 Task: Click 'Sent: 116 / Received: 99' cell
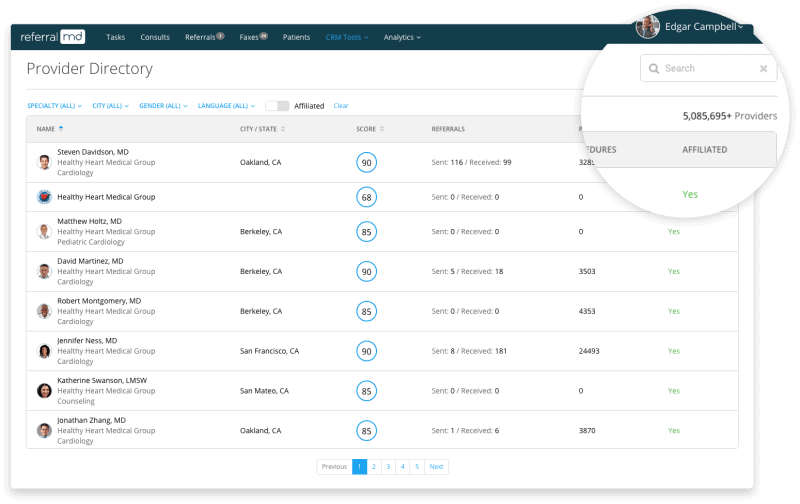471,162
